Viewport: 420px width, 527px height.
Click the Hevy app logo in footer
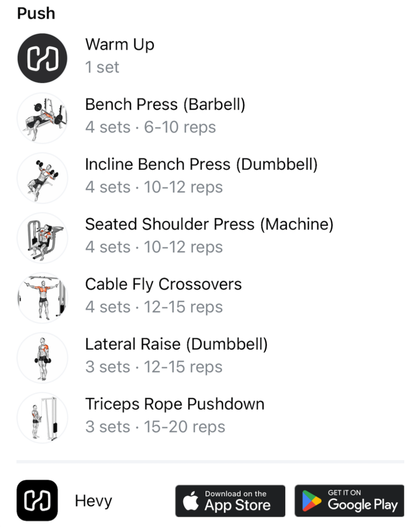pos(37,500)
